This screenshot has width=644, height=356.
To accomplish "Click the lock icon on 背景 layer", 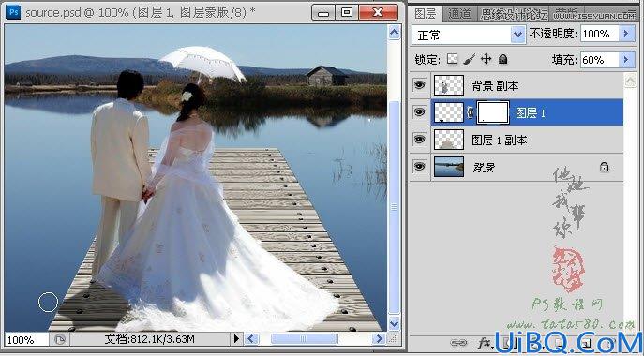I will 604,167.
